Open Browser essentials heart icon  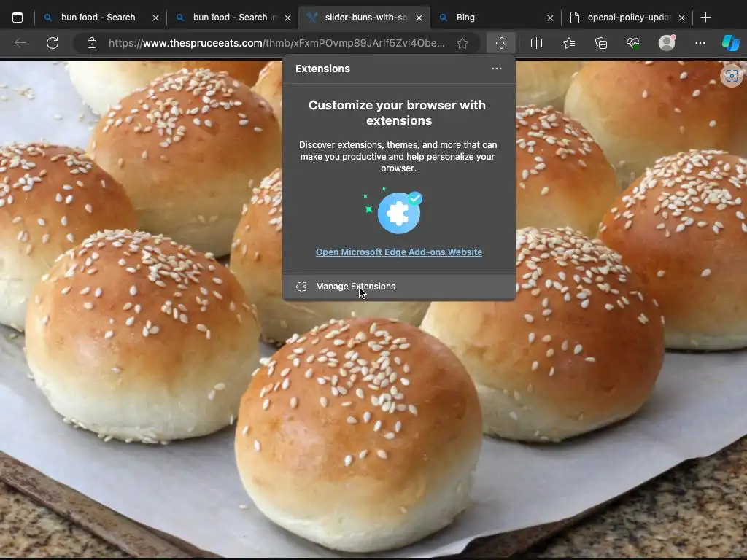pos(633,43)
